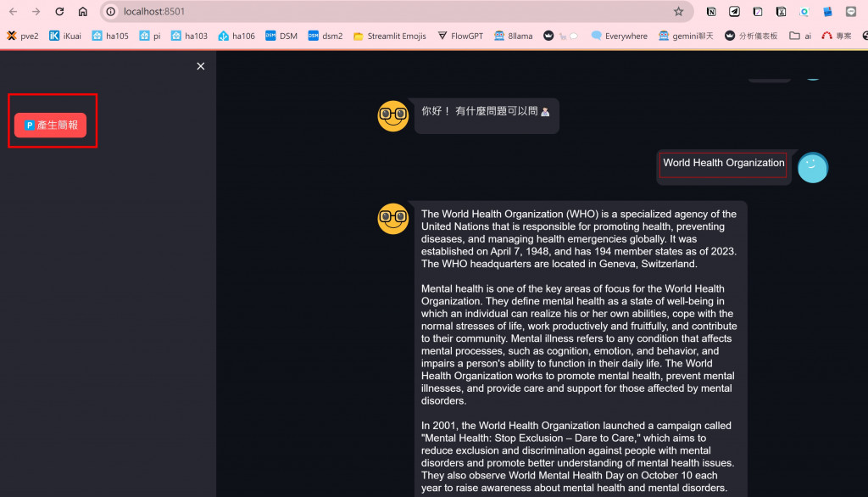Open the ha106 bookmark
868x497 pixels.
tap(236, 36)
